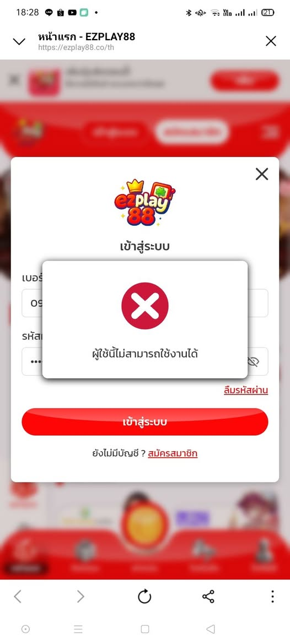290x644 pixels.
Task: Click the password input field
Action: coord(145,361)
